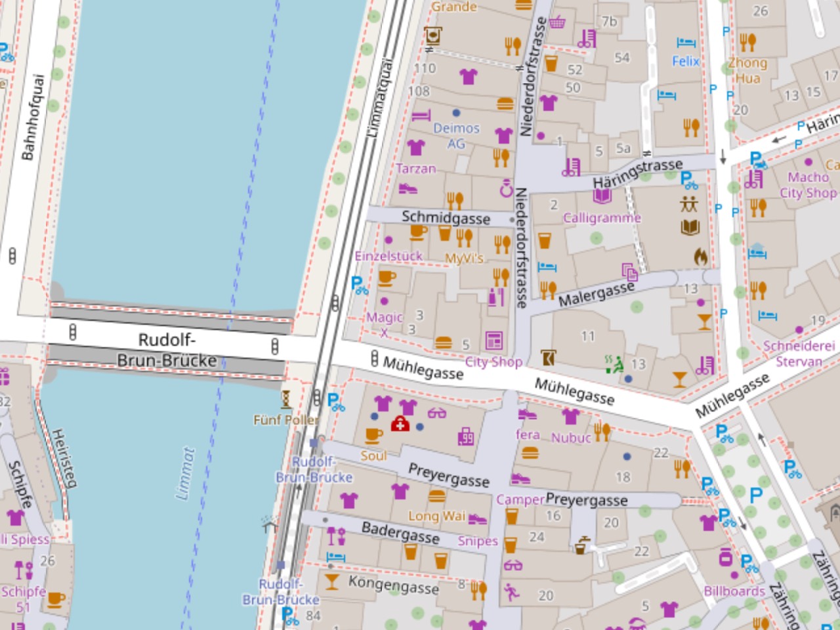Select the MyVi's restaurant label

click(465, 259)
